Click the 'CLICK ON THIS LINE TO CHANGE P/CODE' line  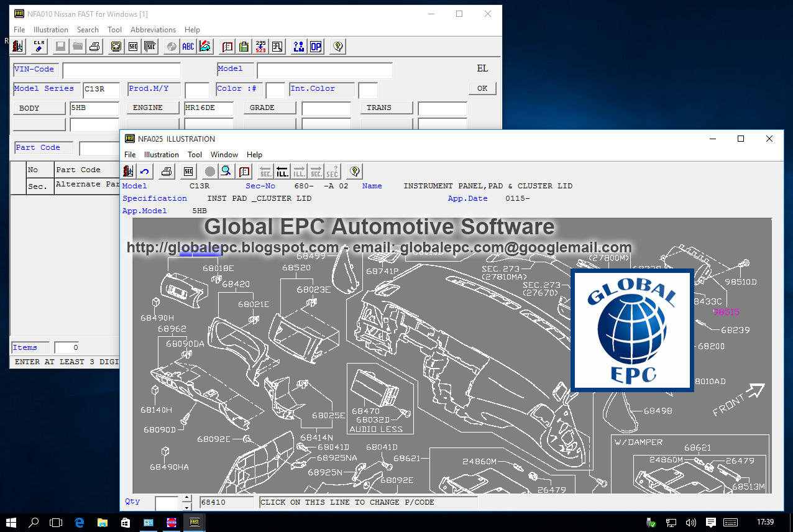(x=369, y=502)
